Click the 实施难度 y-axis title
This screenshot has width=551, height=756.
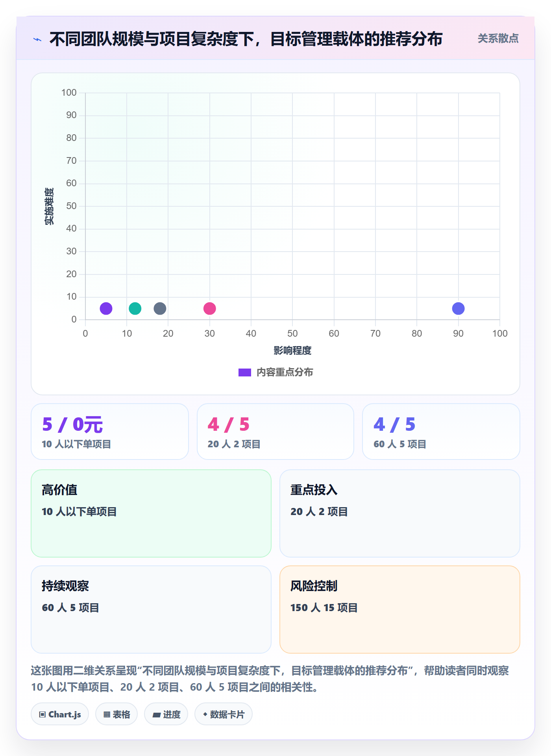tap(49, 206)
